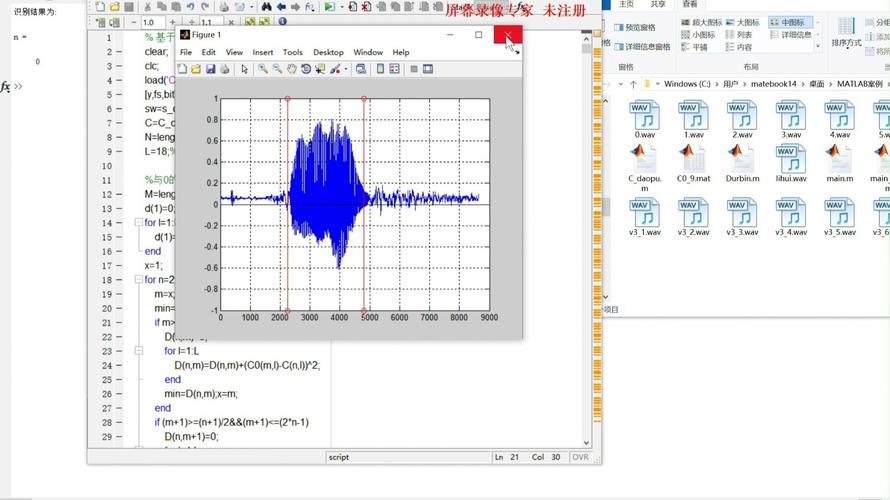Open the Tools menu in Figure 1

[293, 52]
